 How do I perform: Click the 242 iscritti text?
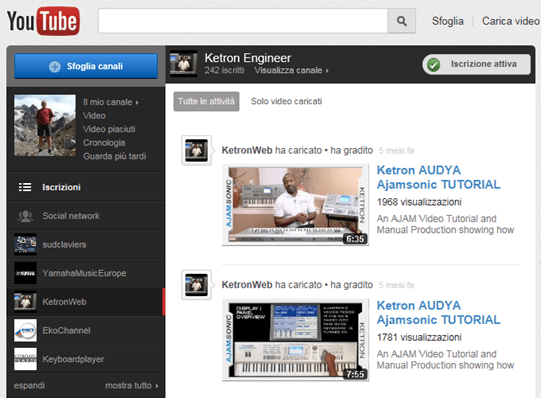[x=224, y=70]
